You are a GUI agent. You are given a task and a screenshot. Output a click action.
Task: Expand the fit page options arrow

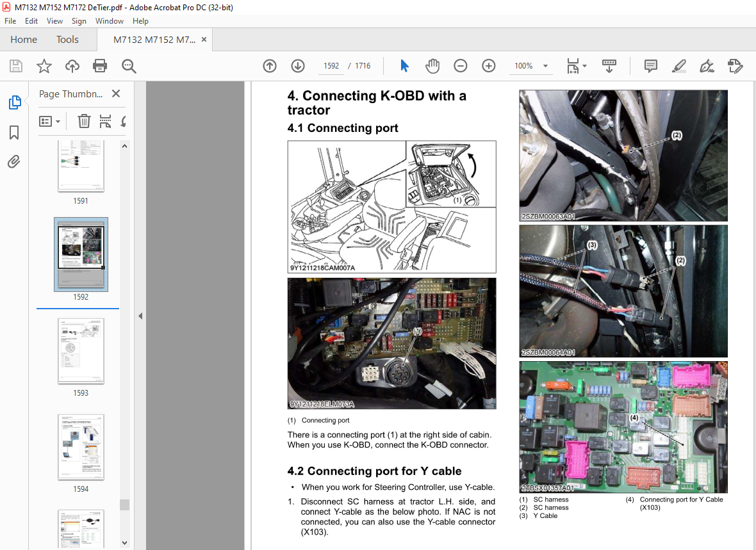[584, 66]
